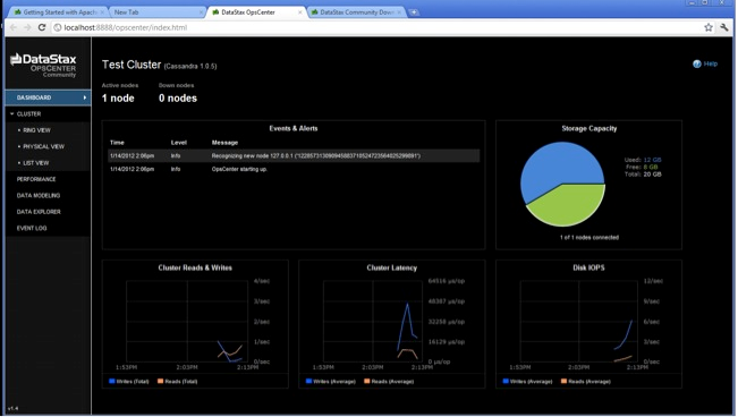Click the DataStax OpsCenter logo
This screenshot has width=738, height=417.
coord(43,65)
